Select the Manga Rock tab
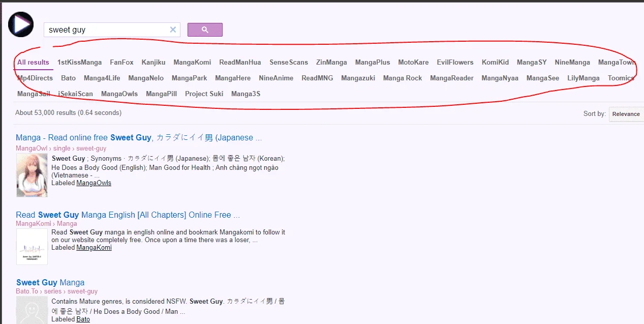 click(403, 78)
